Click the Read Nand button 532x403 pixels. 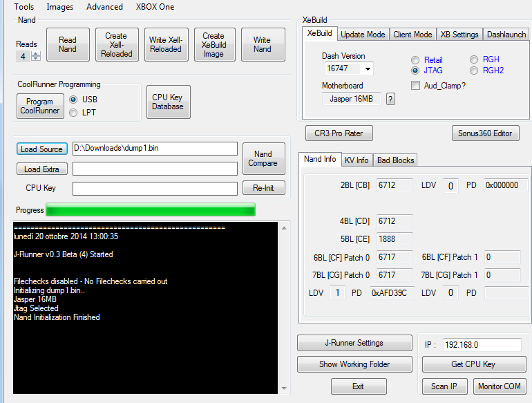[68, 44]
